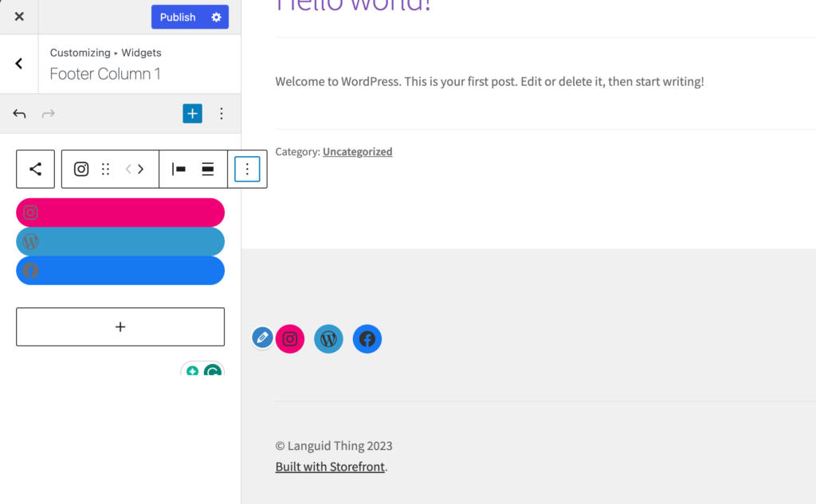Close the Customizer with the X button
Image resolution: width=816 pixels, height=504 pixels.
19,17
